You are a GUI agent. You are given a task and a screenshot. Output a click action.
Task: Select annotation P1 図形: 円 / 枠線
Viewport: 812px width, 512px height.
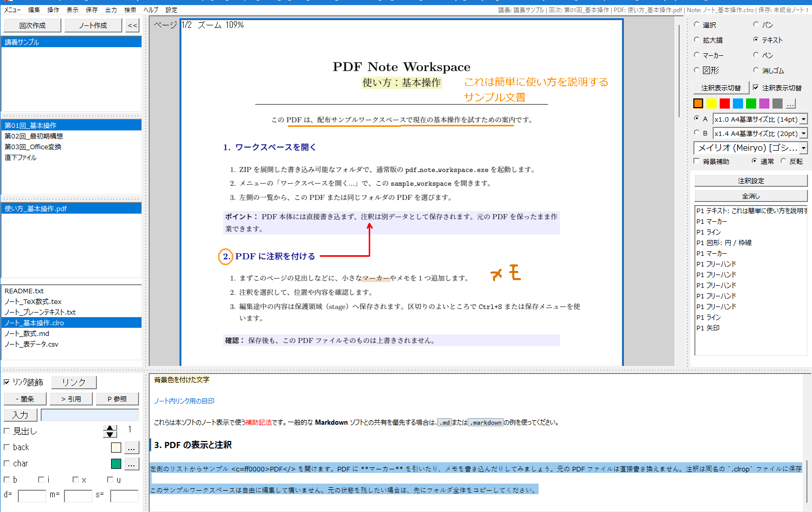pos(751,243)
